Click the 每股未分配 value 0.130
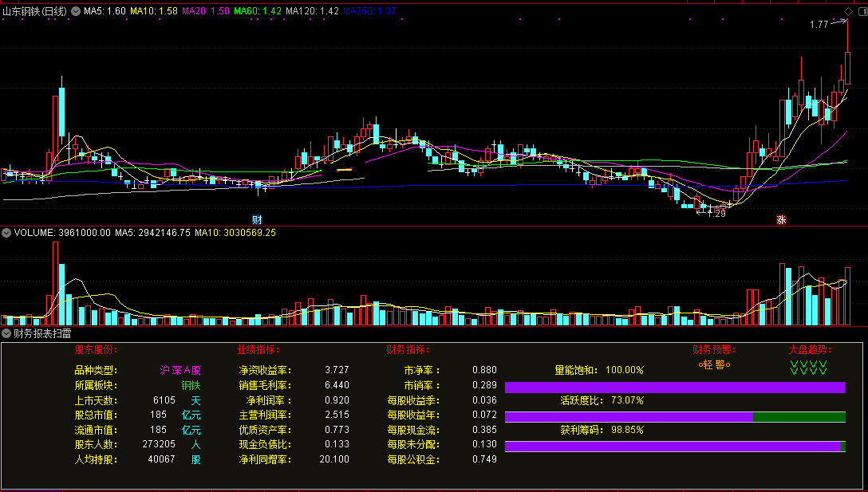 (484, 444)
